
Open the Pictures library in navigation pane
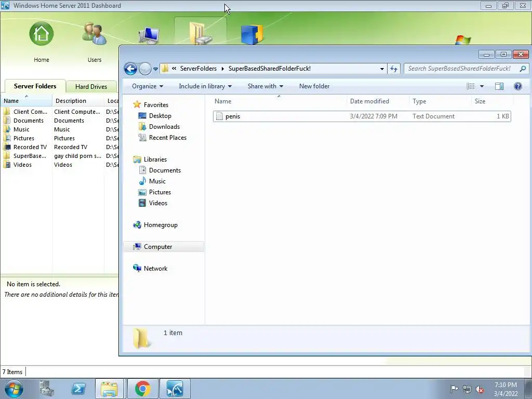(160, 192)
